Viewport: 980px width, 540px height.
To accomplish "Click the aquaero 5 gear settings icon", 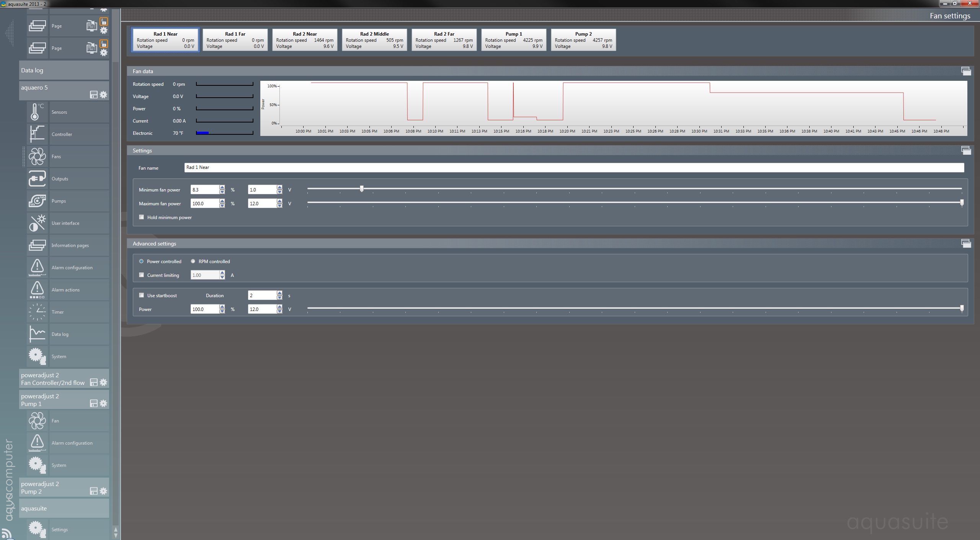I will 103,95.
